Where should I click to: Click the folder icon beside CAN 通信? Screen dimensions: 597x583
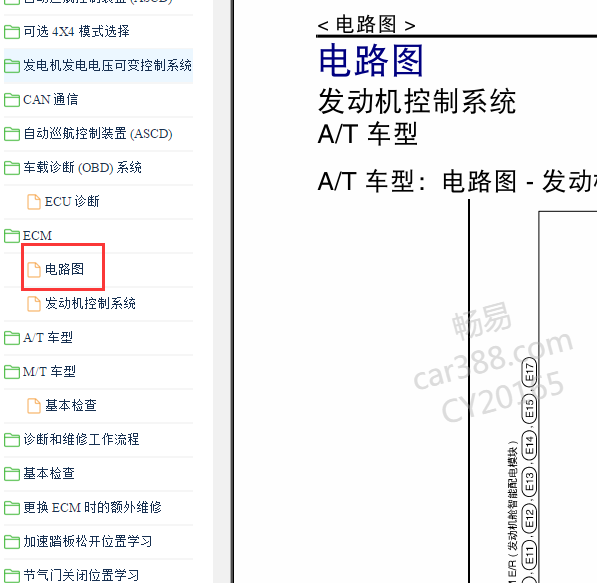coord(12,100)
